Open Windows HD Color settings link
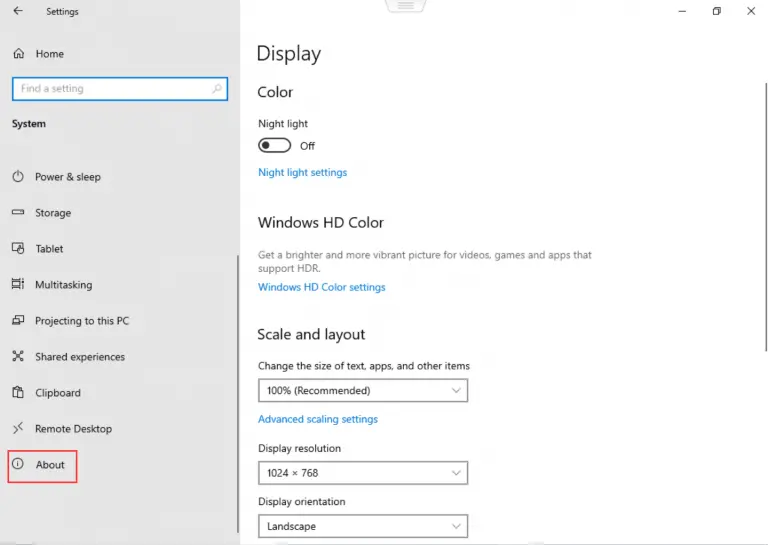 click(x=321, y=287)
